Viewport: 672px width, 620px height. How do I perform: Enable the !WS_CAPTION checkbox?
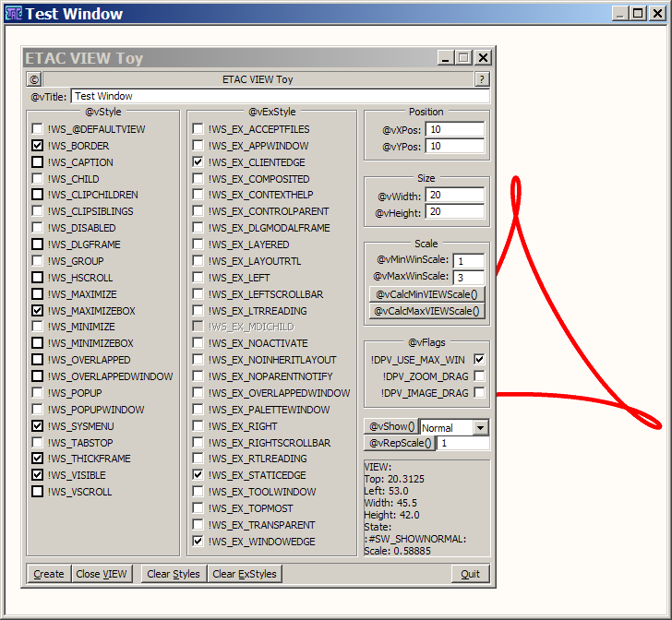(38, 162)
